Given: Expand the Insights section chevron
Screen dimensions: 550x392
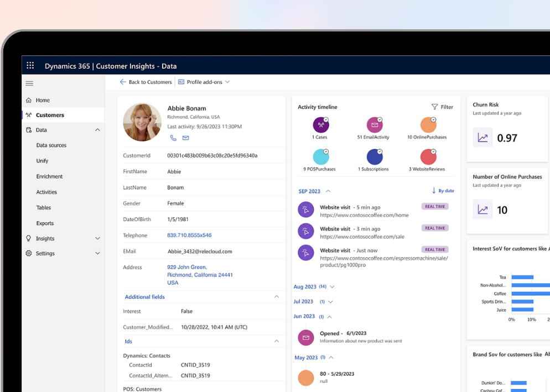Looking at the screenshot, I should click(97, 238).
